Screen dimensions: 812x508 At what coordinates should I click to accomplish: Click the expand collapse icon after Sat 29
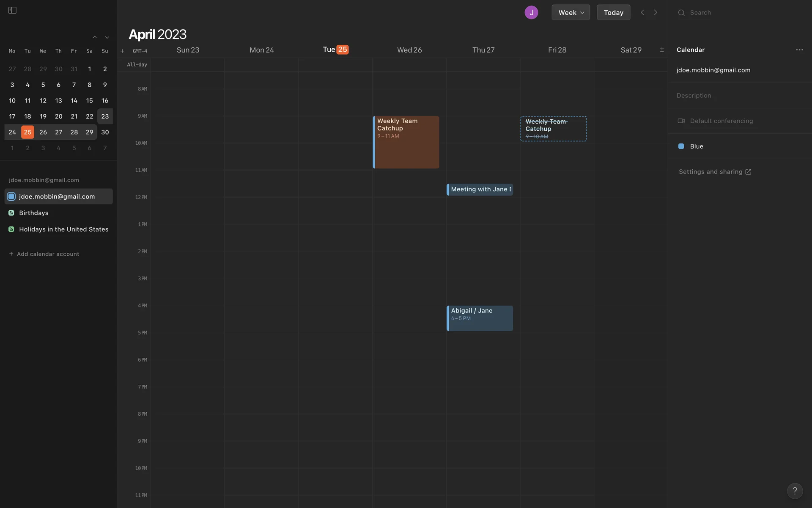pos(662,50)
